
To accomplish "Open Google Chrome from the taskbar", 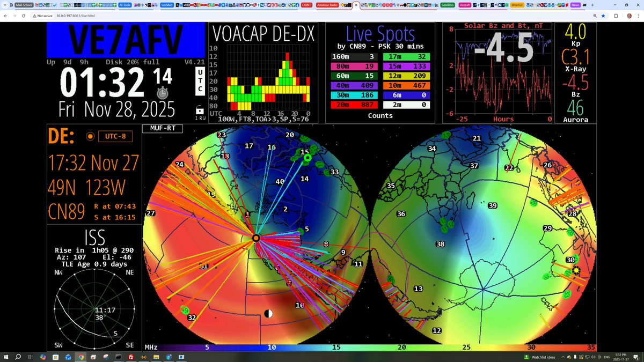I will tap(80, 357).
